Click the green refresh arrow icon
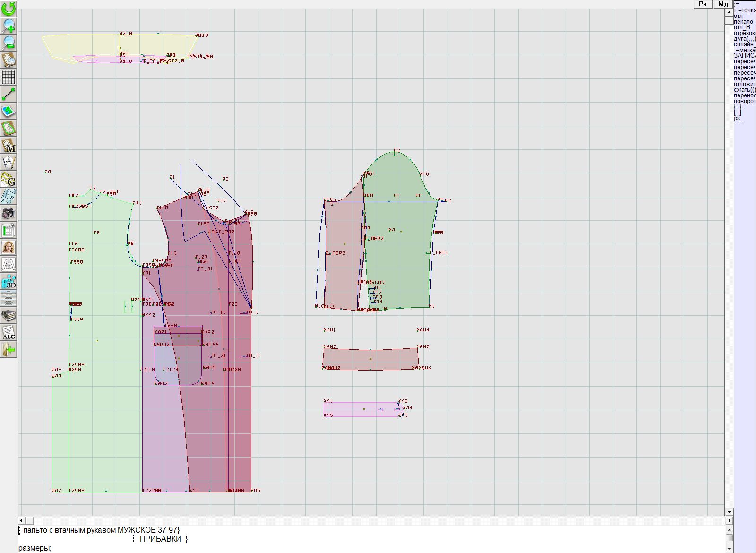Screen dimensions: 756x553 point(9,9)
